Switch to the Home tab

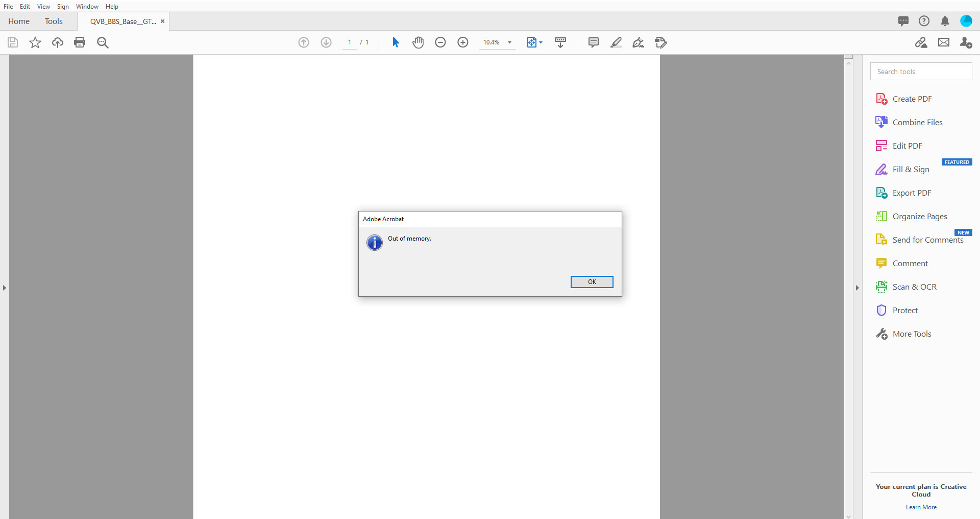pos(19,21)
